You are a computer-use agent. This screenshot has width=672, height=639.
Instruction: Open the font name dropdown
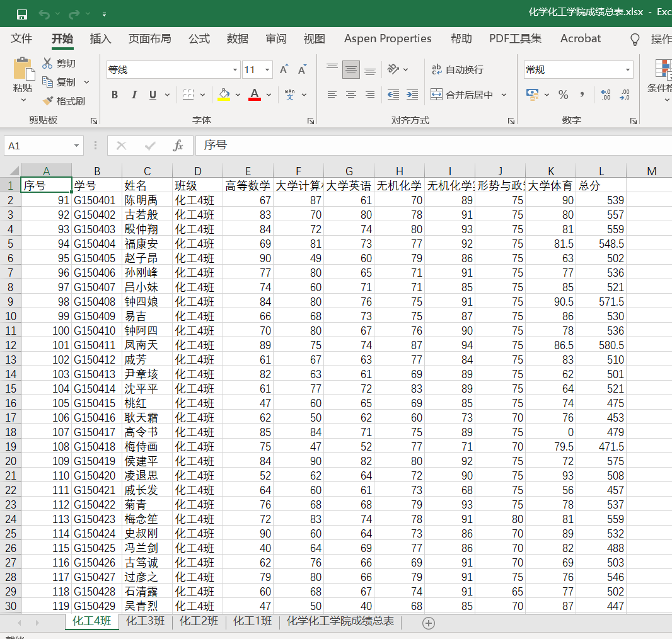234,69
